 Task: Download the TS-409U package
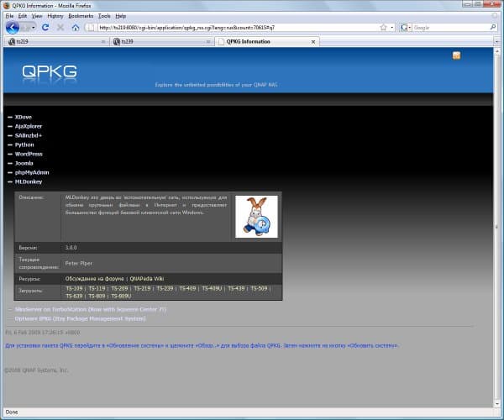pos(212,289)
